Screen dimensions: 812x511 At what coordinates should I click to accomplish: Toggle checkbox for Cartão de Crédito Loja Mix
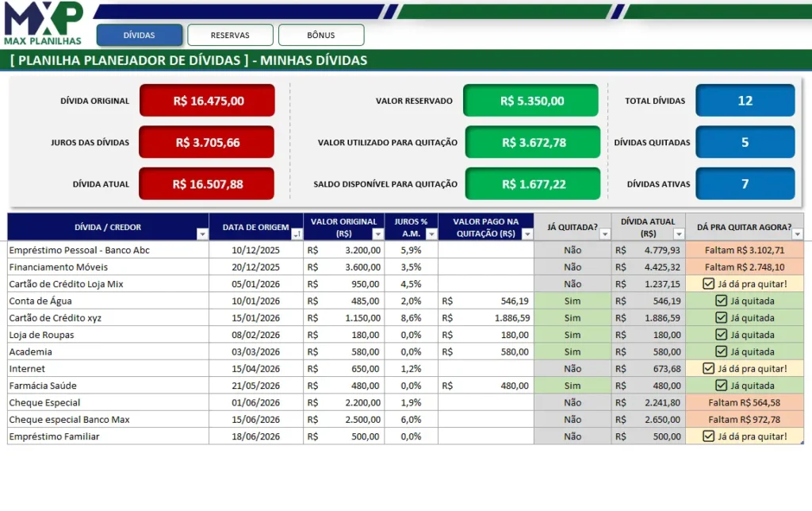click(708, 283)
